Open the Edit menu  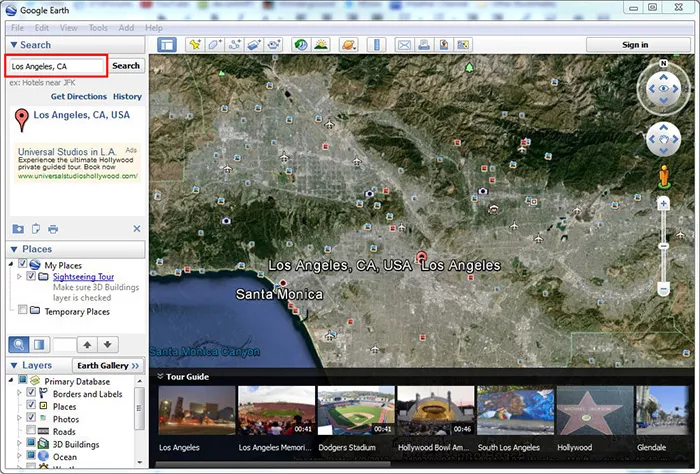42,28
